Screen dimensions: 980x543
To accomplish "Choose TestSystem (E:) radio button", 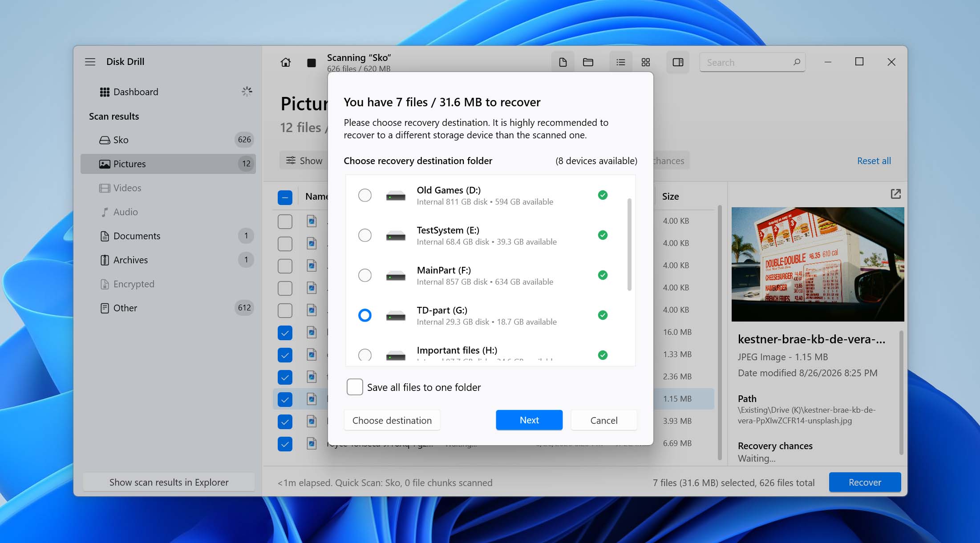I will 365,235.
